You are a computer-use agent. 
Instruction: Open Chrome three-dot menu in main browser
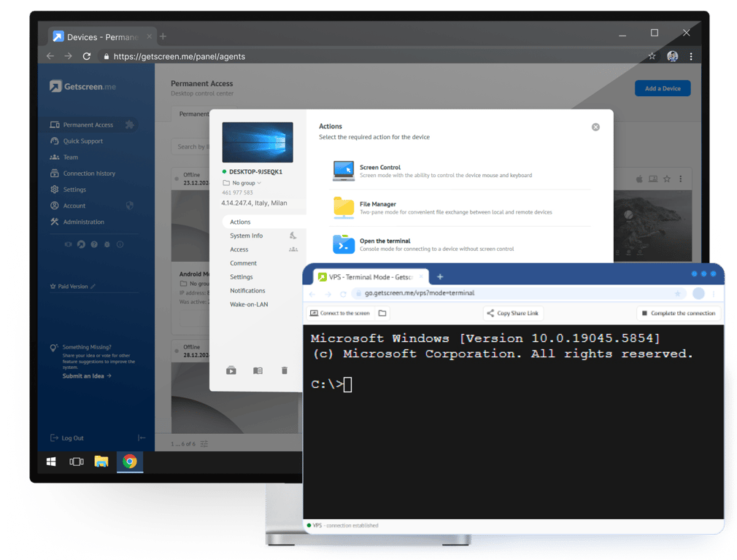[x=691, y=56]
